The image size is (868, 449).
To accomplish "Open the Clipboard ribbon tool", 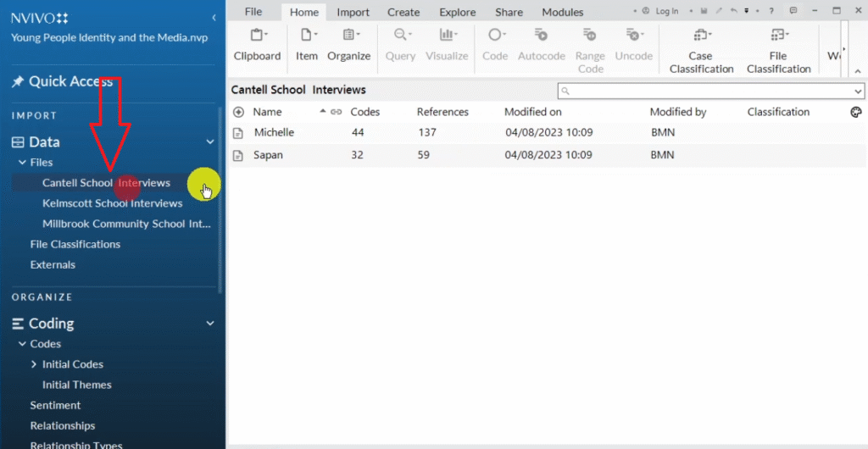I will point(257,44).
